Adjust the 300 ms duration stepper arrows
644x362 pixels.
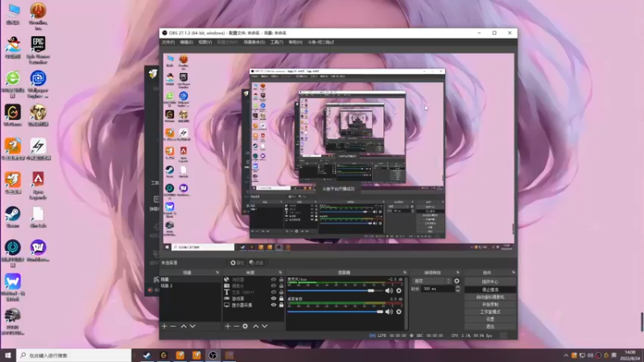tap(457, 289)
